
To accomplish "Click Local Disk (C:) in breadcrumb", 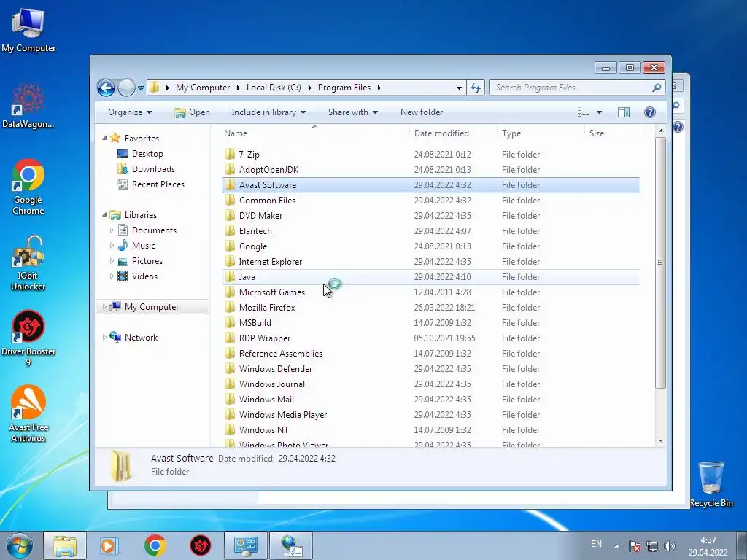I will [x=274, y=87].
